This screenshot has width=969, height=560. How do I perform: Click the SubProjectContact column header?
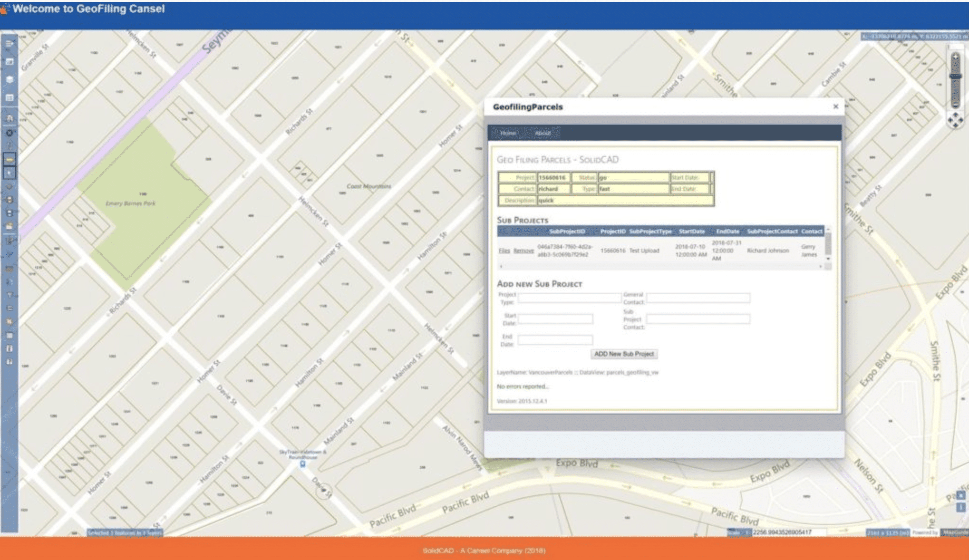772,232
